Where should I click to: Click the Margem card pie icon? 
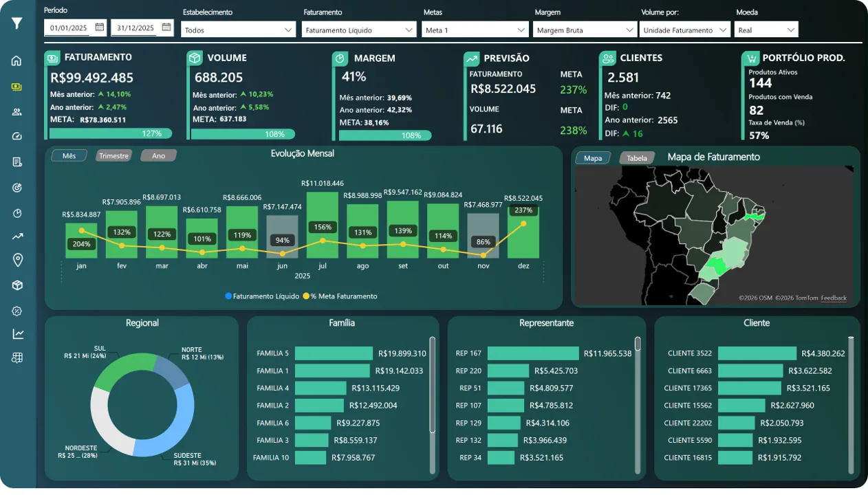pos(340,59)
